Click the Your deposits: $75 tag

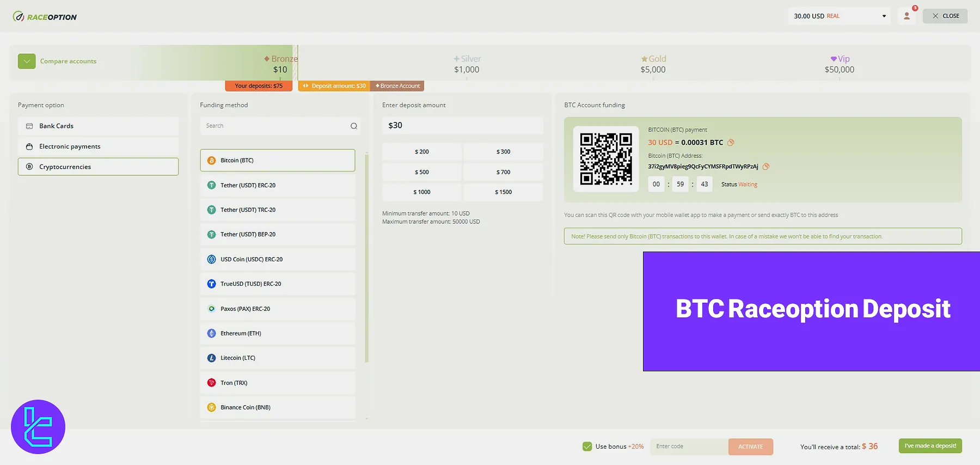[x=259, y=86]
